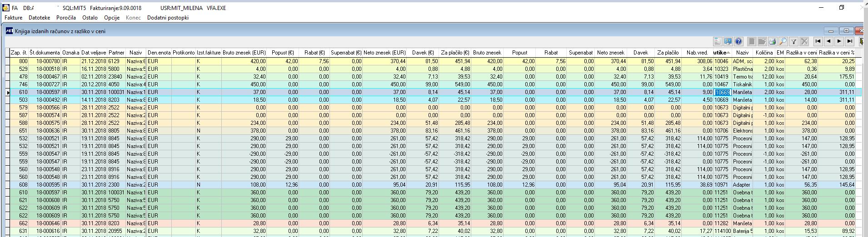
Task: Sort by the Artikel column header
Action: pyautogui.click(x=722, y=53)
